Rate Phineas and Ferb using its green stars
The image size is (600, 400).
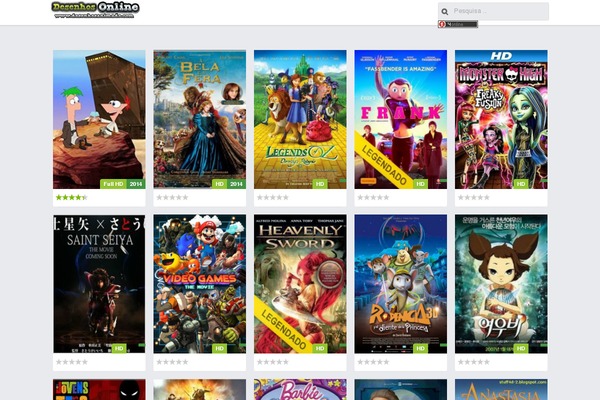(72, 198)
